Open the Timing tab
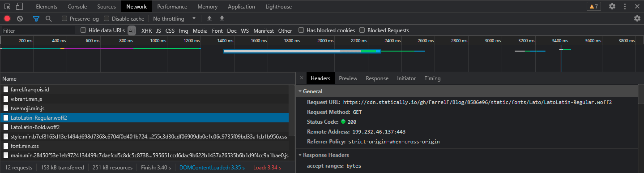Screen dimensions: 644x173 tap(432, 78)
